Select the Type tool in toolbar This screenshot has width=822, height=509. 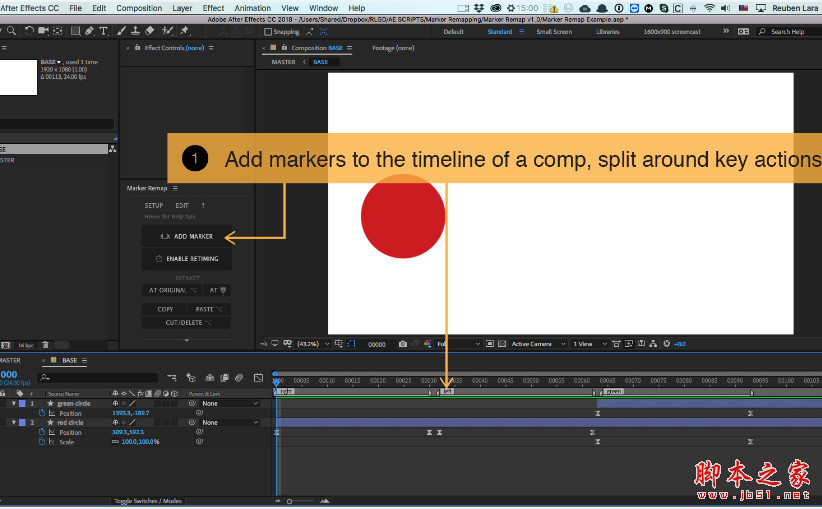tap(104, 31)
